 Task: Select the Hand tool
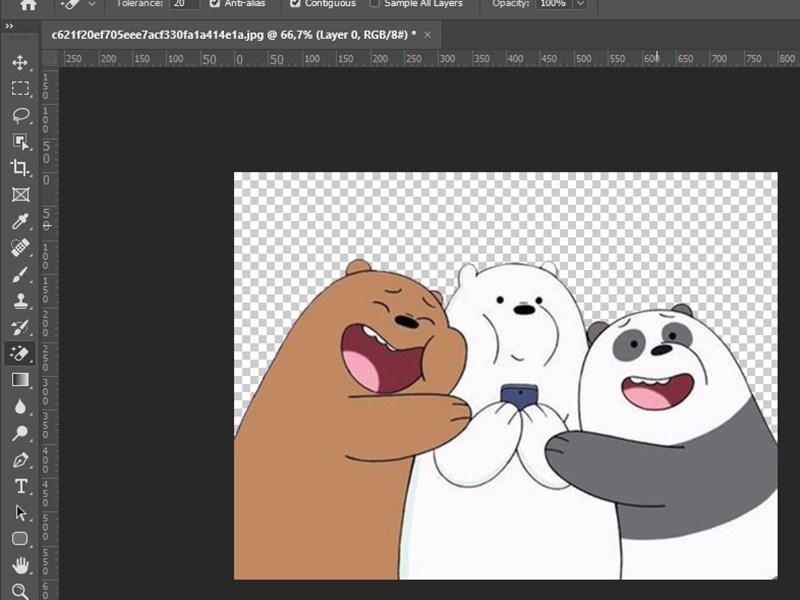pos(20,566)
